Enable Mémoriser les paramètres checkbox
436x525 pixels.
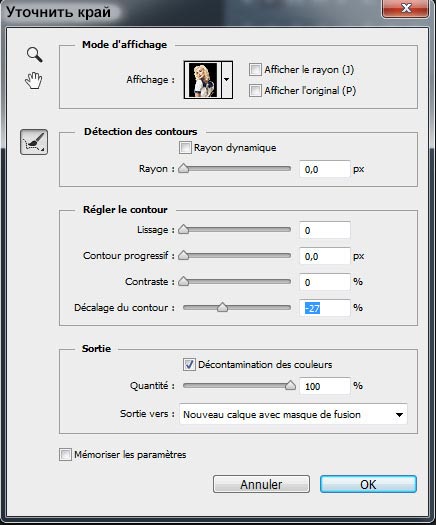click(x=65, y=455)
